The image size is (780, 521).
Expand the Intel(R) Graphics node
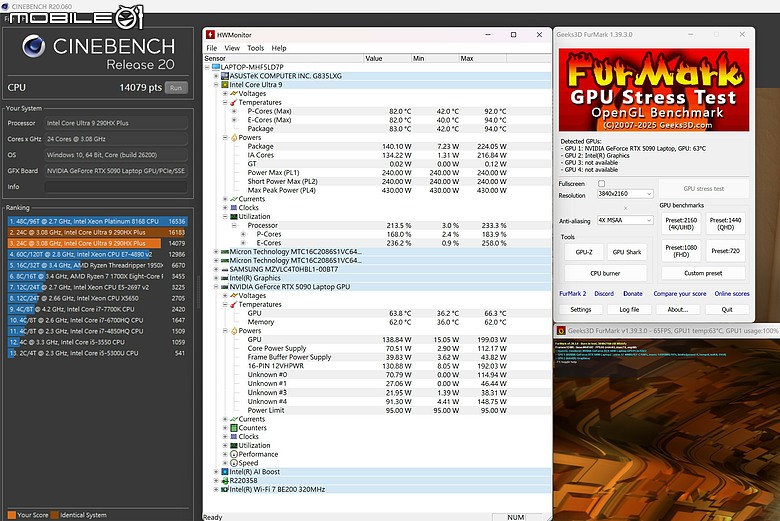click(x=216, y=278)
